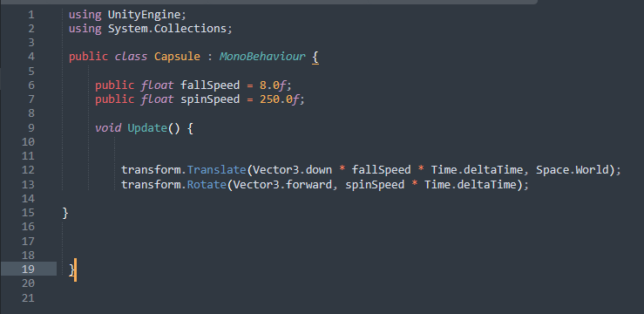The image size is (644, 314).
Task: Click Vector3.forward on line 13
Action: pyautogui.click(x=282, y=185)
